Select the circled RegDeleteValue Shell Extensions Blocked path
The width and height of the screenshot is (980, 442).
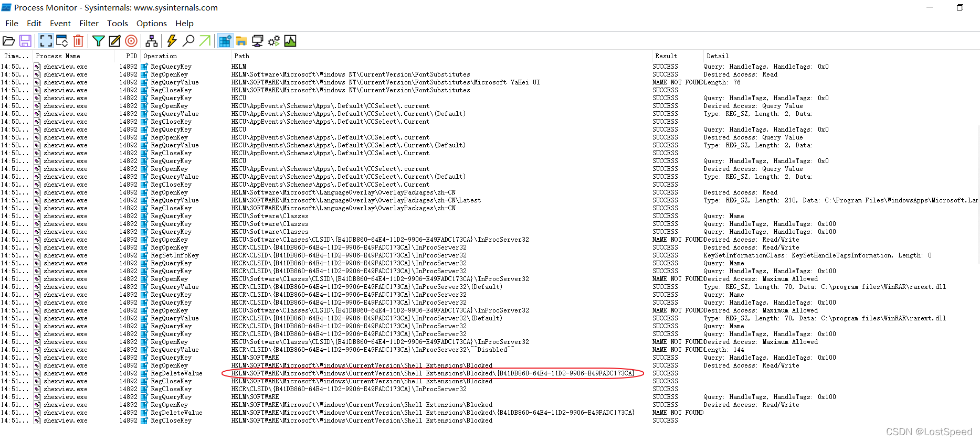coord(433,373)
